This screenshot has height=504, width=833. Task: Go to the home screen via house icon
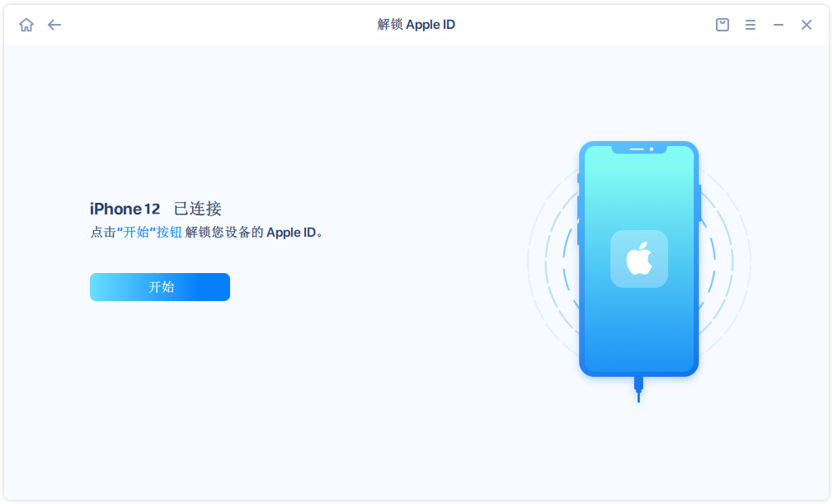pos(26,25)
